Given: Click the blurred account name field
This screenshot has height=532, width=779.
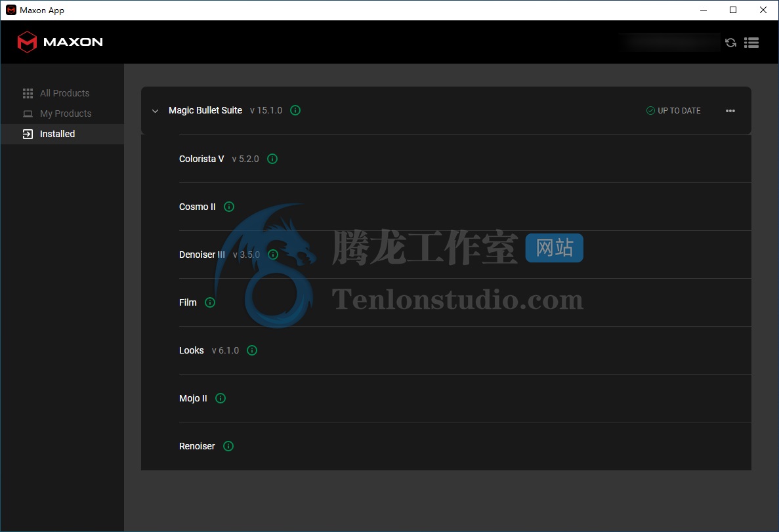Looking at the screenshot, I should tap(669, 42).
